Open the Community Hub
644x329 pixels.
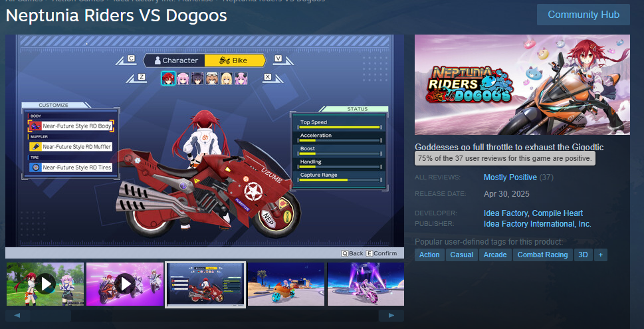click(584, 15)
